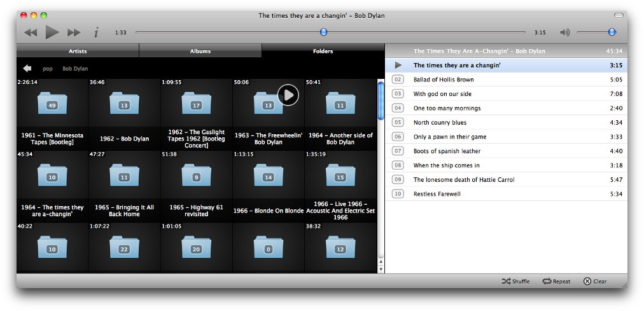Switch to the Artists tab
Image resolution: width=644 pixels, height=311 pixels.
coord(78,52)
